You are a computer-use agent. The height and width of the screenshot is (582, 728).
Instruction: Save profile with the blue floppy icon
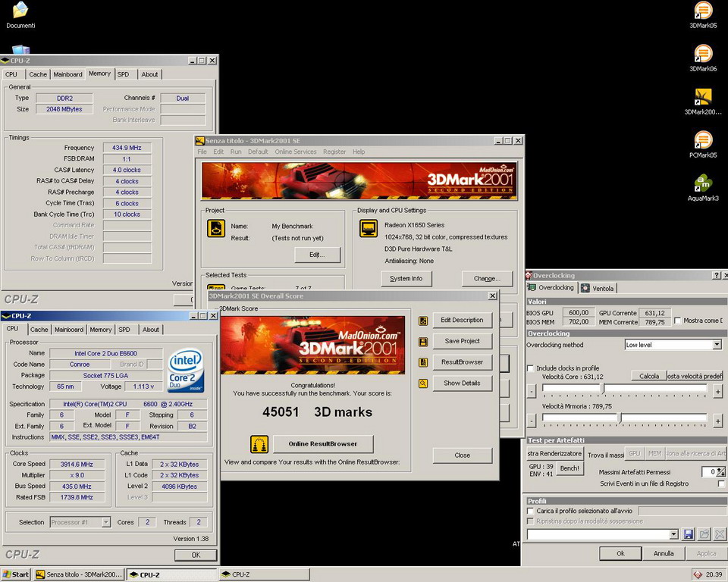point(688,534)
